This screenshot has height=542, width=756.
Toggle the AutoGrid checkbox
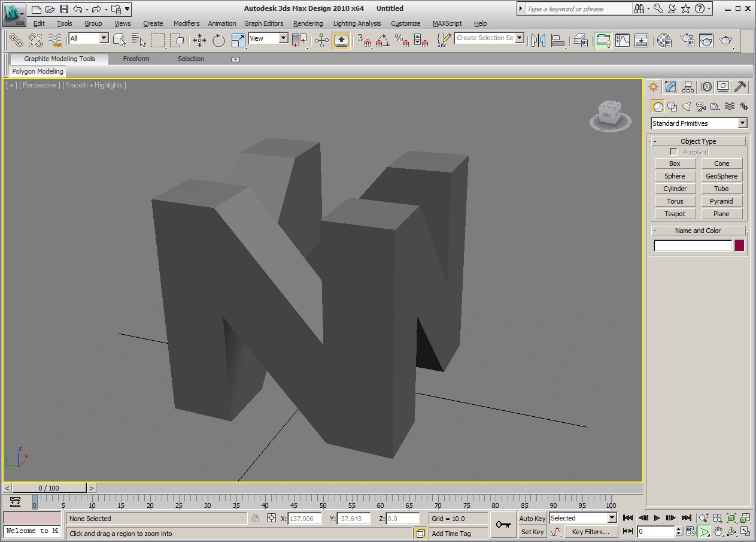[674, 152]
